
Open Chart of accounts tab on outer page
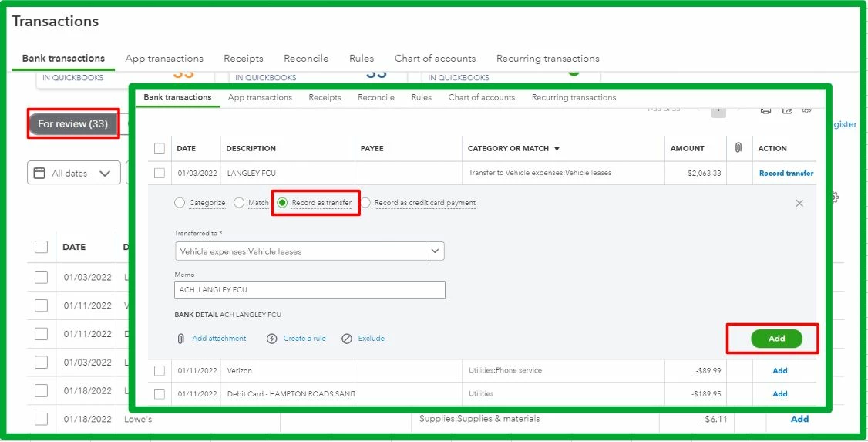(x=435, y=58)
